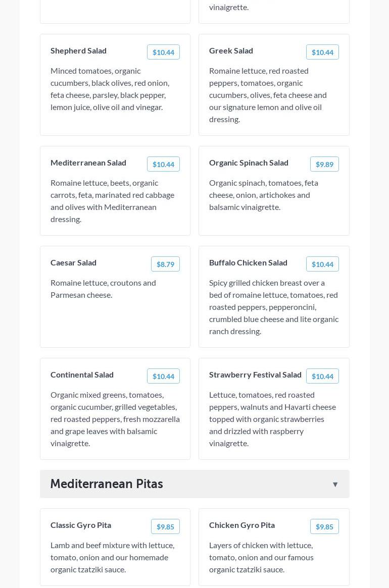Click Buffalo Chicken Salad price button
389x588 pixels.
point(322,264)
